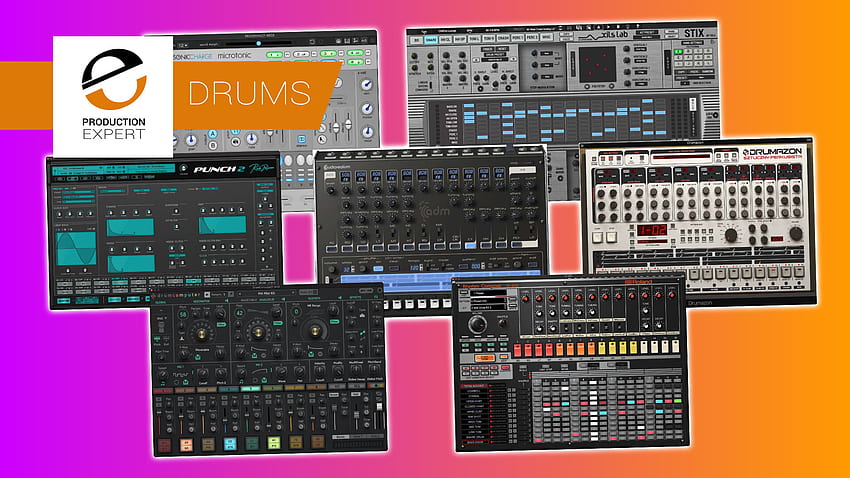Click the XILS lab logo
This screenshot has height=478, width=850.
coord(602,36)
